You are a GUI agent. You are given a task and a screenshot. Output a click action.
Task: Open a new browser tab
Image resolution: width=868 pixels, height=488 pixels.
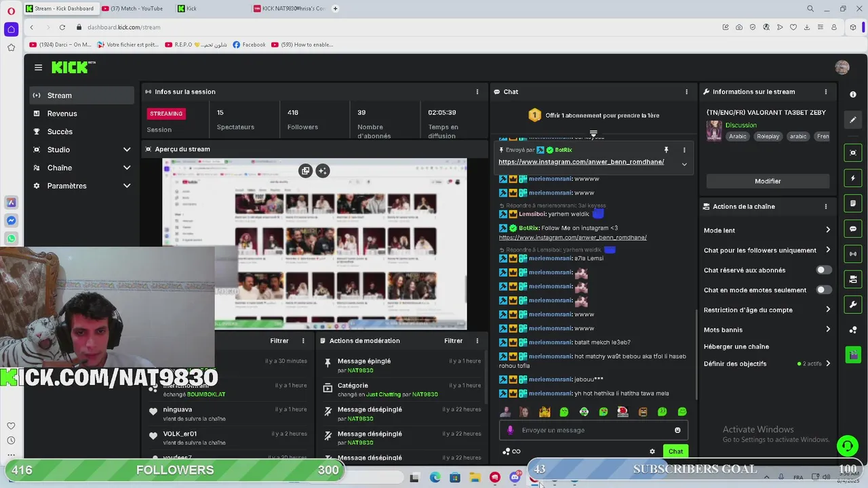(x=335, y=9)
